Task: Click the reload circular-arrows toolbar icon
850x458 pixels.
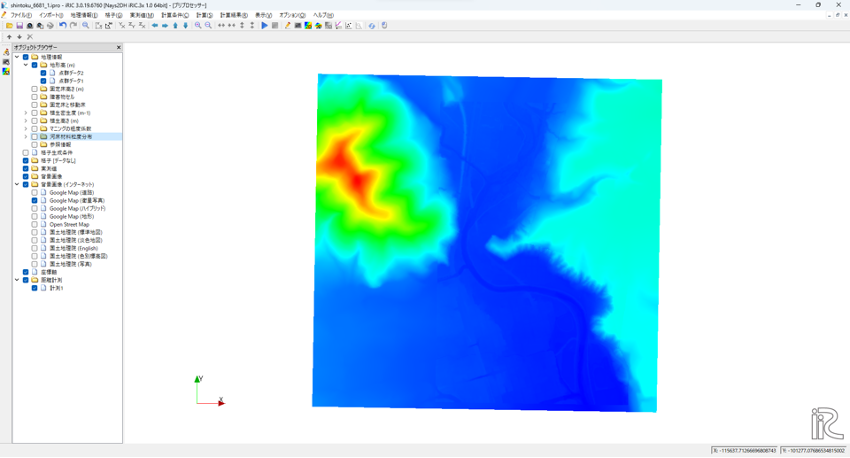Action: pos(372,25)
